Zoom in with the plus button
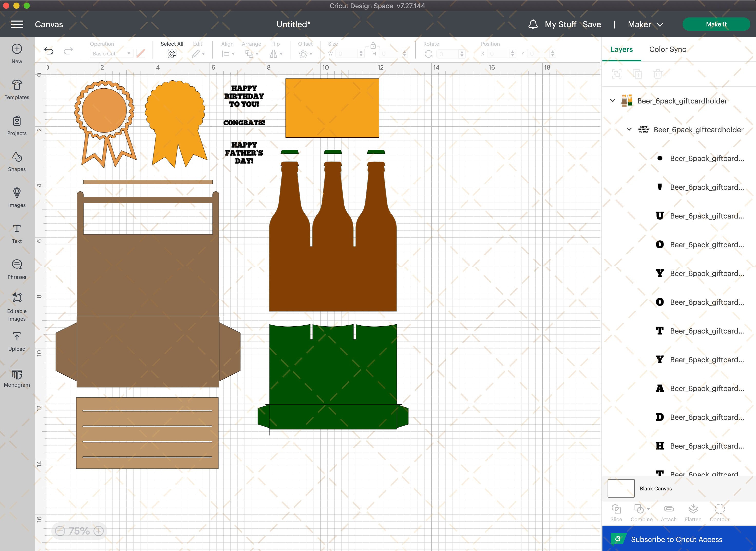Image resolution: width=756 pixels, height=551 pixels. point(99,531)
